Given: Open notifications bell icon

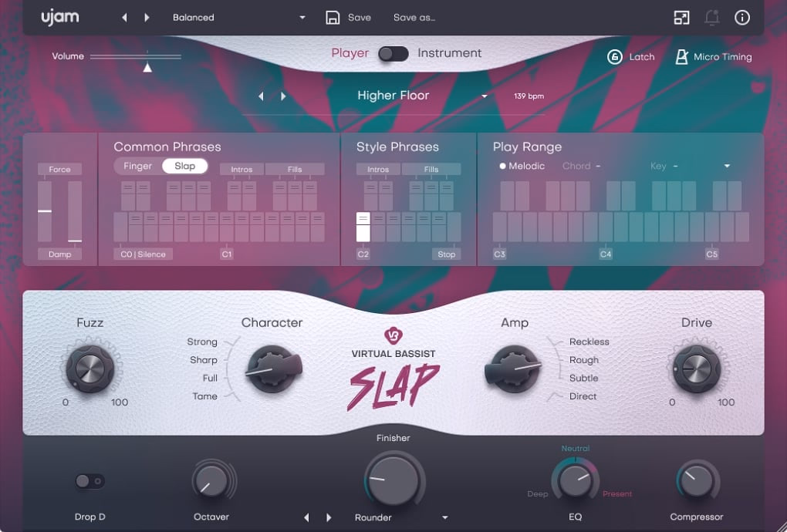Looking at the screenshot, I should point(711,18).
